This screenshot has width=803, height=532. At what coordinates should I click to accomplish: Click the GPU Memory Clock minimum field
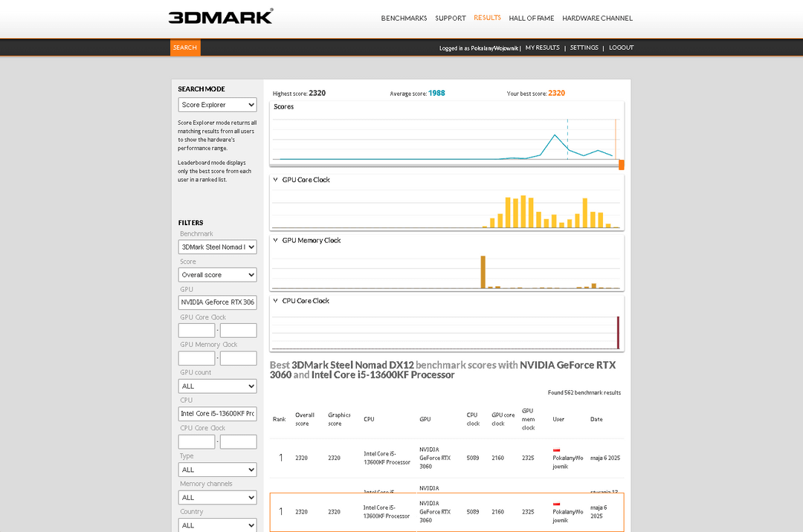[x=196, y=358]
